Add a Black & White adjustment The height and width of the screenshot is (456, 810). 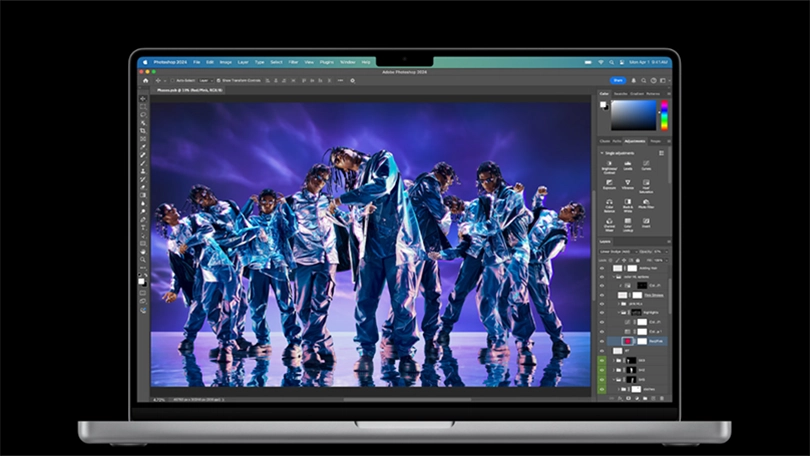(x=628, y=203)
